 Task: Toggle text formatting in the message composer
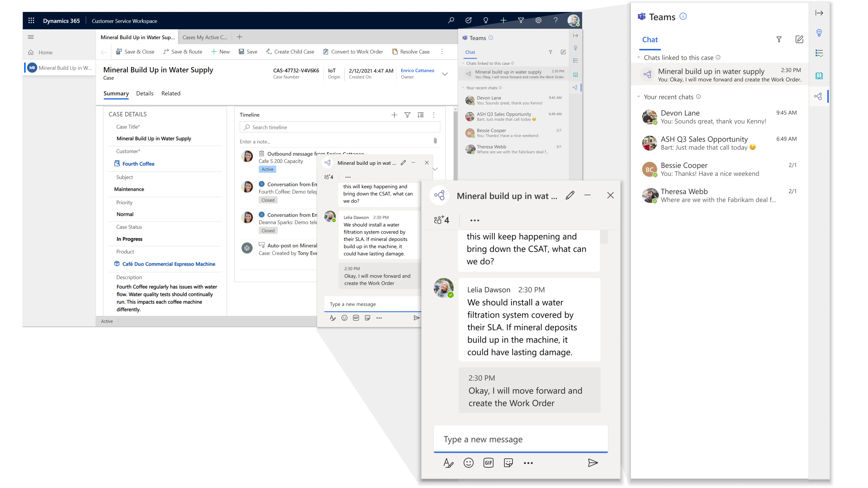coord(448,463)
